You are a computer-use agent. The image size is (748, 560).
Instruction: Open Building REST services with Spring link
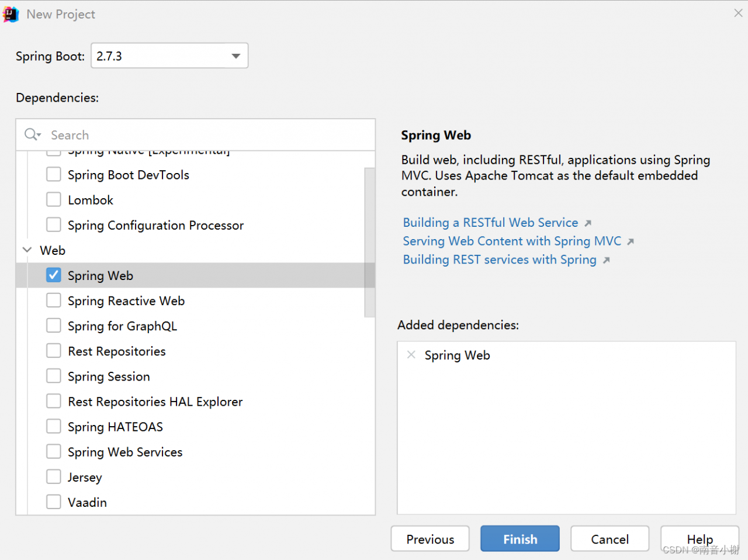tap(500, 260)
